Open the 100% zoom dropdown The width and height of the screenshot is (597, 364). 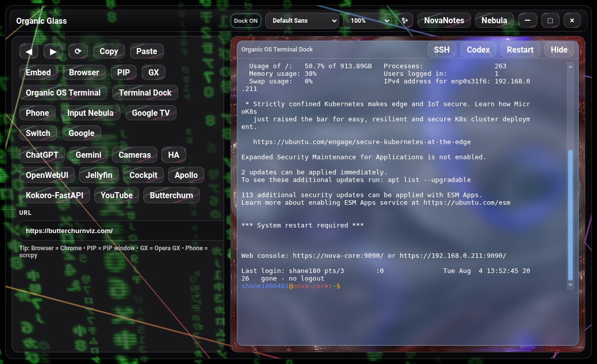(x=367, y=21)
